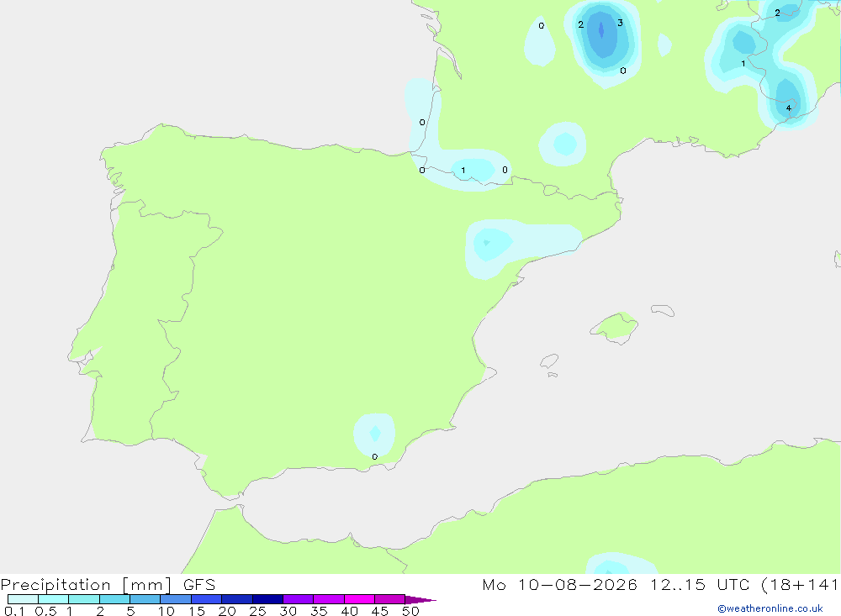Click the legend label "15"

tap(197, 611)
